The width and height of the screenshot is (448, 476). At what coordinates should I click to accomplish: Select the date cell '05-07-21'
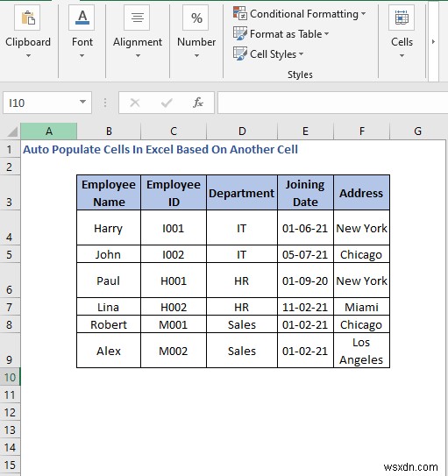pos(305,254)
